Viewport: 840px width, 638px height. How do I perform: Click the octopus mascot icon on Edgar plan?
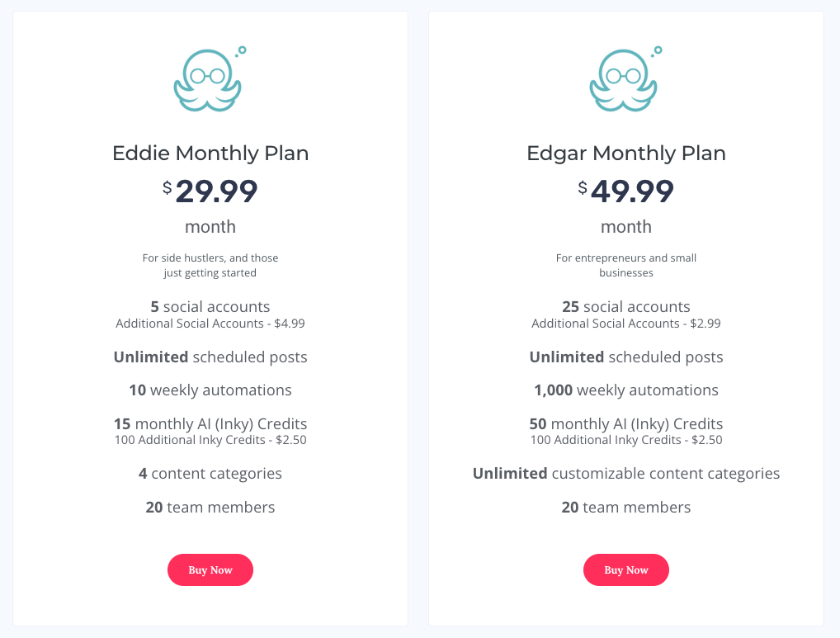pyautogui.click(x=625, y=78)
